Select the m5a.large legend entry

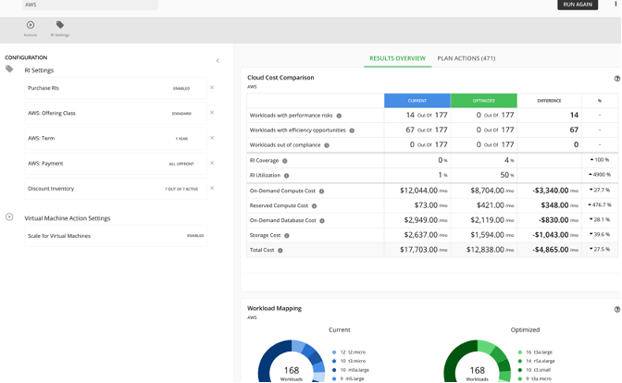(350, 370)
